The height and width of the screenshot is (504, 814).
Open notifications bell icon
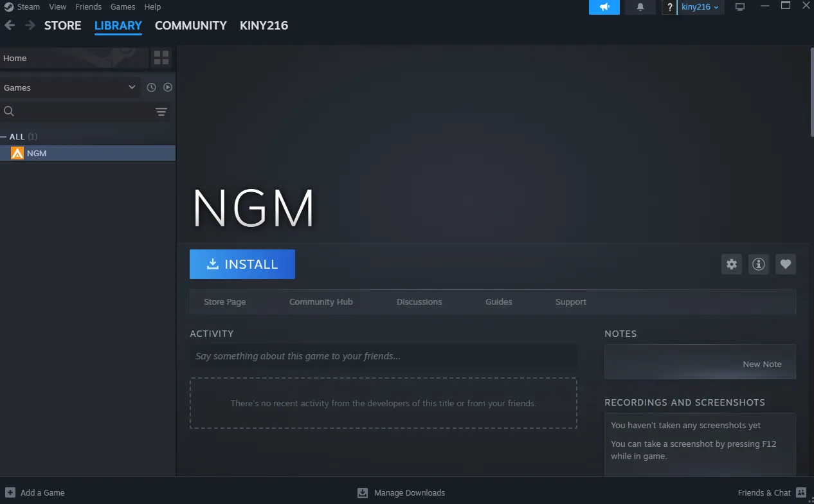click(x=640, y=7)
